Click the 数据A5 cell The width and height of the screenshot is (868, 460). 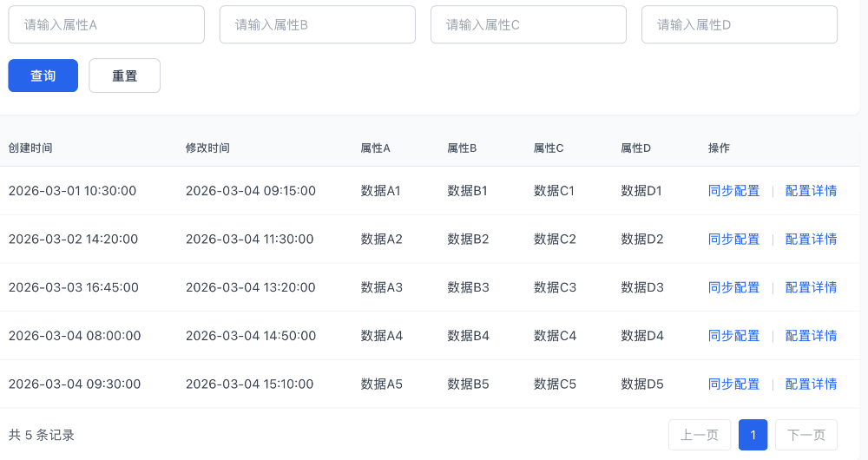tap(381, 384)
